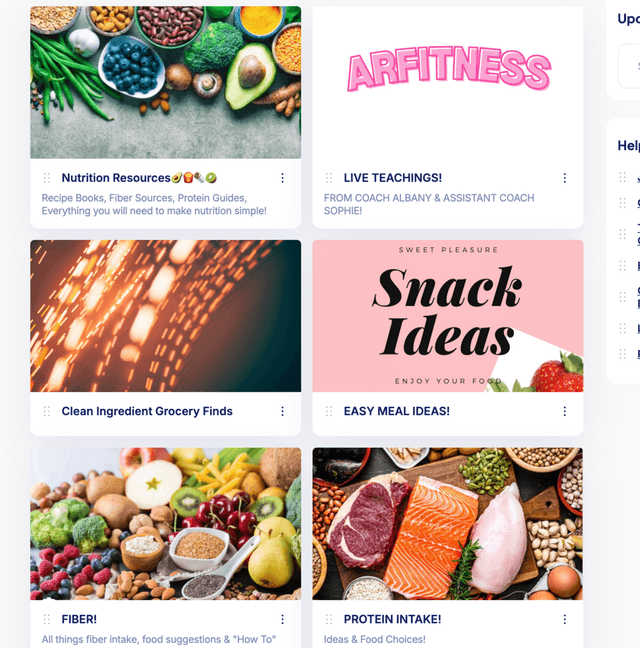
Task: Click the ARFITNESS logo cover image
Action: (448, 82)
